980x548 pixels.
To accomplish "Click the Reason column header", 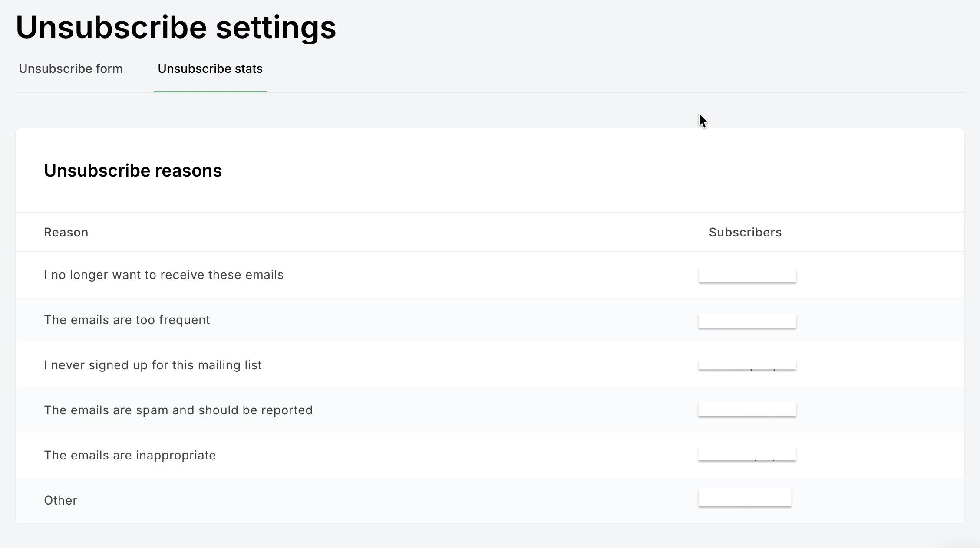I will click(x=66, y=232).
